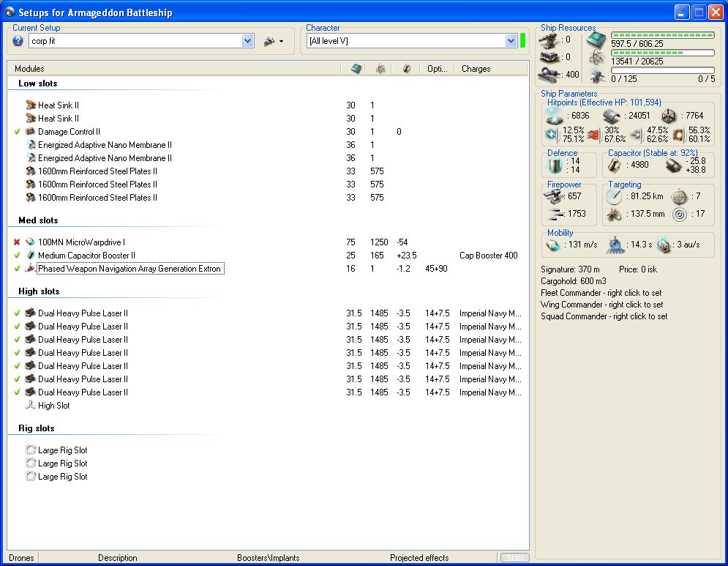The image size is (728, 566).
Task: Open the Description tab
Action: [118, 558]
